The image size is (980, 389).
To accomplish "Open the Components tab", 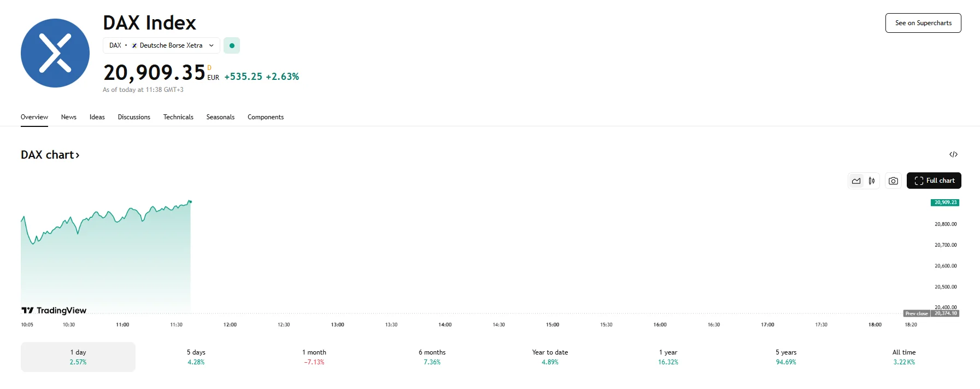I will tap(266, 117).
